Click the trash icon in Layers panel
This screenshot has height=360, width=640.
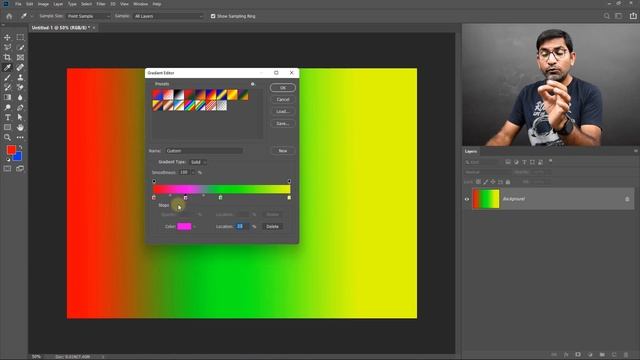[x=626, y=355]
